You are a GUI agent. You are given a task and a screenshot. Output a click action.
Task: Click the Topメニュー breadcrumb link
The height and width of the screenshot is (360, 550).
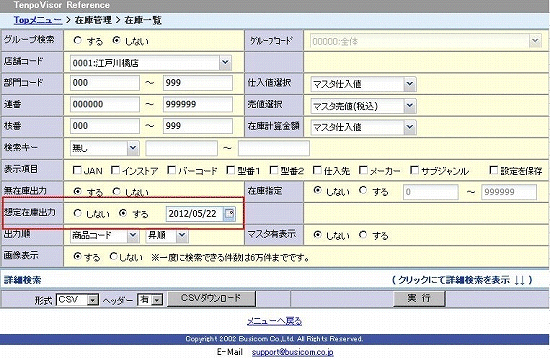click(38, 20)
